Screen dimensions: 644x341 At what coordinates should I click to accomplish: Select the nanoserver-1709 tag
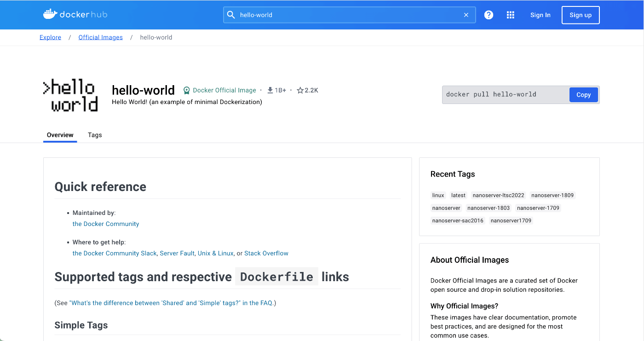click(538, 208)
